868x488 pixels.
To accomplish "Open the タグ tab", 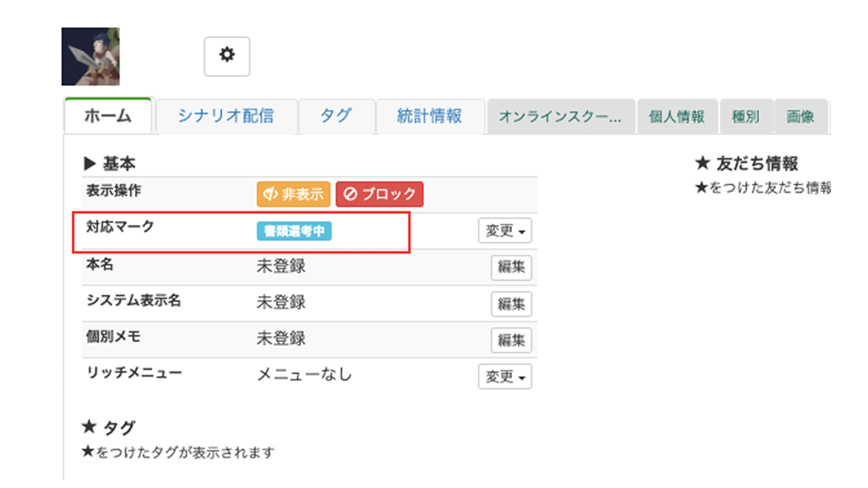I will (x=336, y=116).
